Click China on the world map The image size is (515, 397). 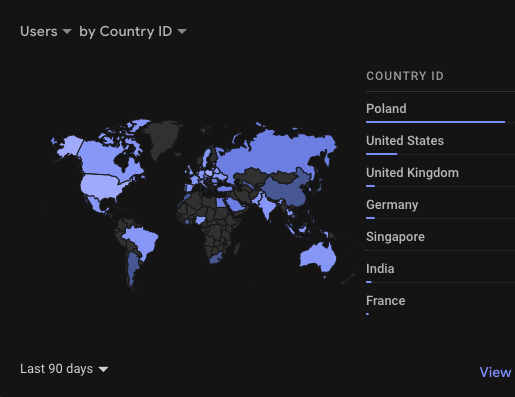pyautogui.click(x=287, y=191)
